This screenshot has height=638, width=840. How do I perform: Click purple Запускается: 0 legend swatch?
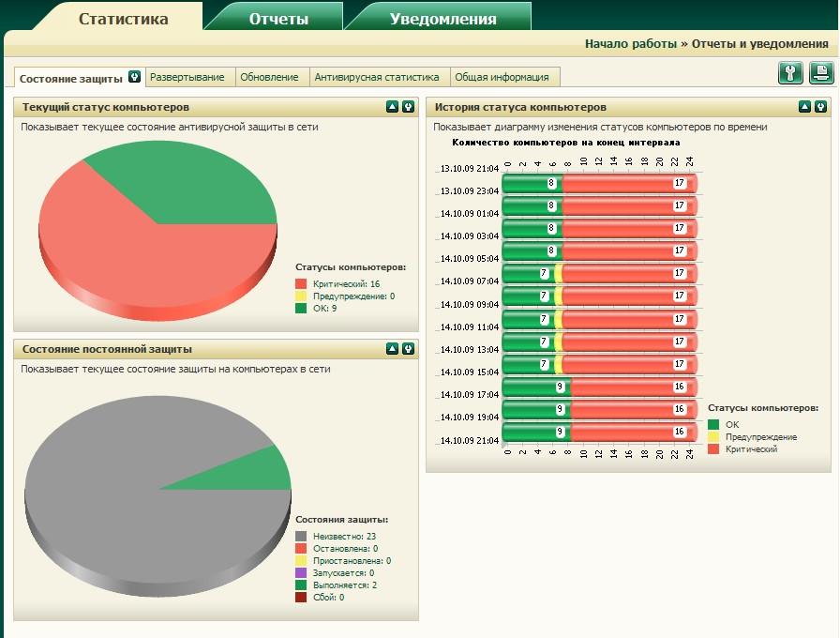point(301,573)
